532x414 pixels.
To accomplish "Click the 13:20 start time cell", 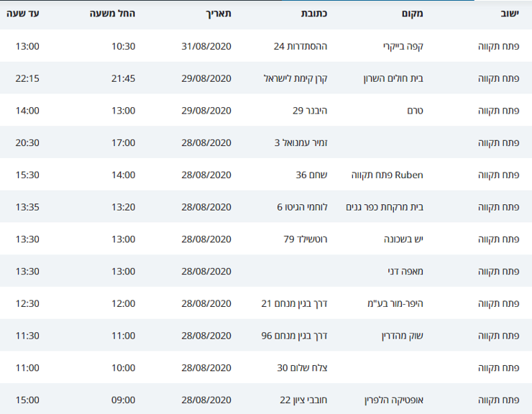I will click(x=124, y=207).
